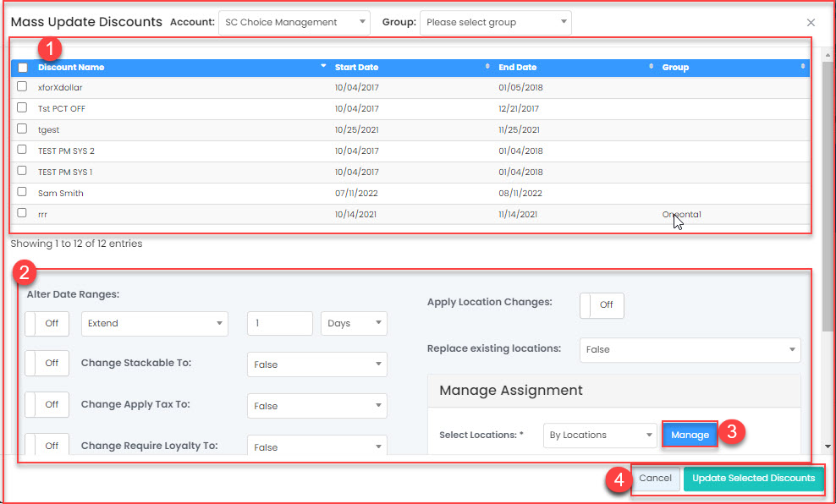Sort table by Start Date column
The height and width of the screenshot is (504, 836).
point(487,67)
